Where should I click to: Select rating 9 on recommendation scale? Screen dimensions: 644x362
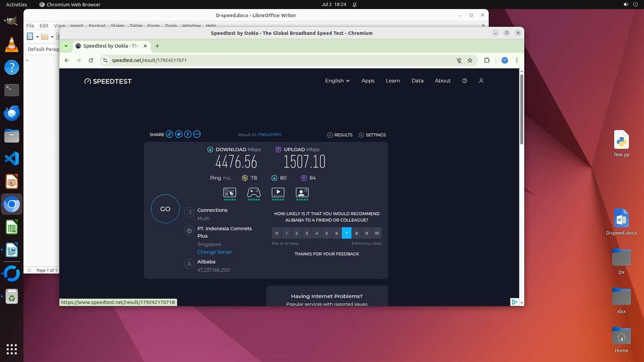pos(367,233)
